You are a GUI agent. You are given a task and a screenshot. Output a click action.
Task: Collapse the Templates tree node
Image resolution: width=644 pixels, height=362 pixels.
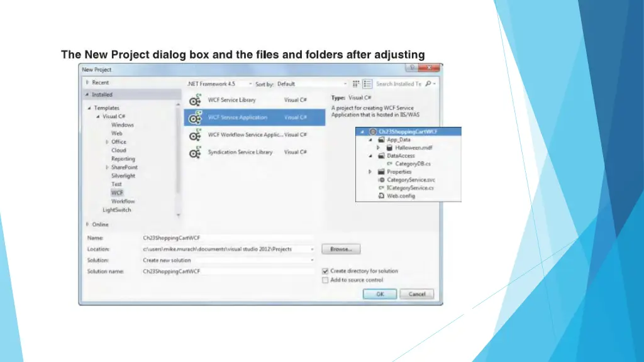89,108
